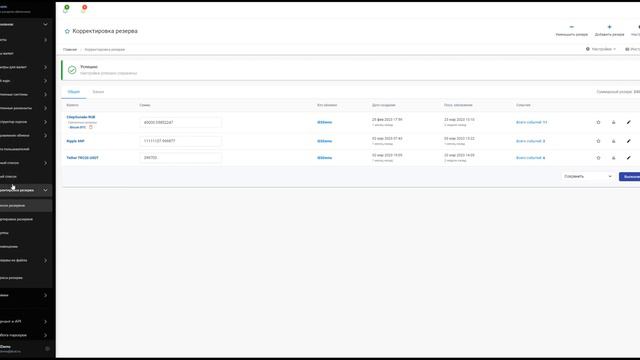Edit the Ripple XRP row with the pencil icon

(x=629, y=141)
